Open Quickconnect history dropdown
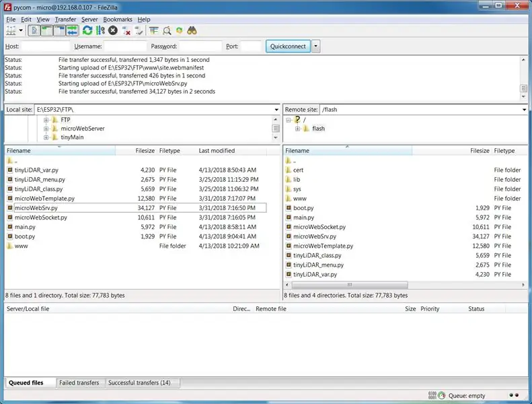Screen dimensions: 532x404 (315, 46)
